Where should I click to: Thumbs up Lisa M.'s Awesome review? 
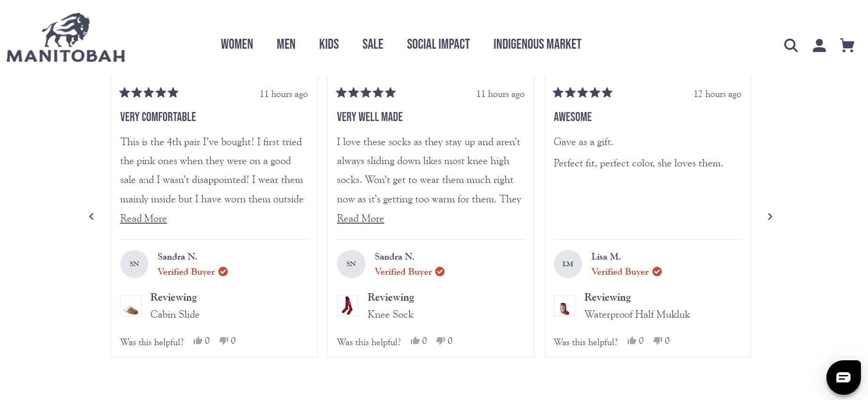pos(633,340)
